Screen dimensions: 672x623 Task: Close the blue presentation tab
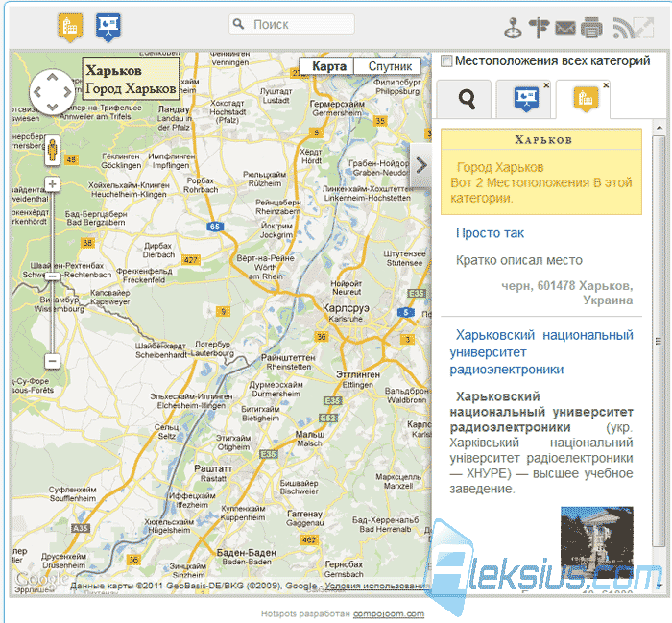(546, 85)
